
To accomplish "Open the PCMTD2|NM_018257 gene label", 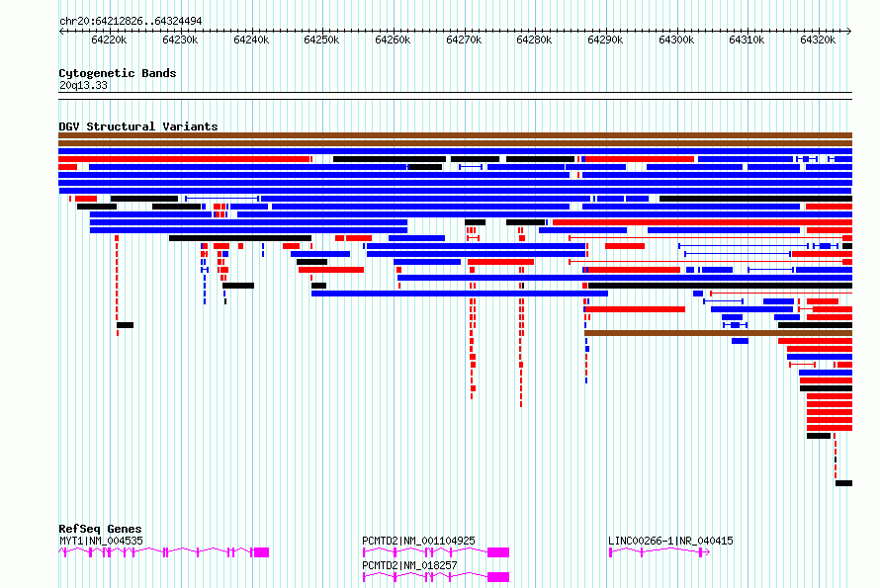I will tap(409, 565).
